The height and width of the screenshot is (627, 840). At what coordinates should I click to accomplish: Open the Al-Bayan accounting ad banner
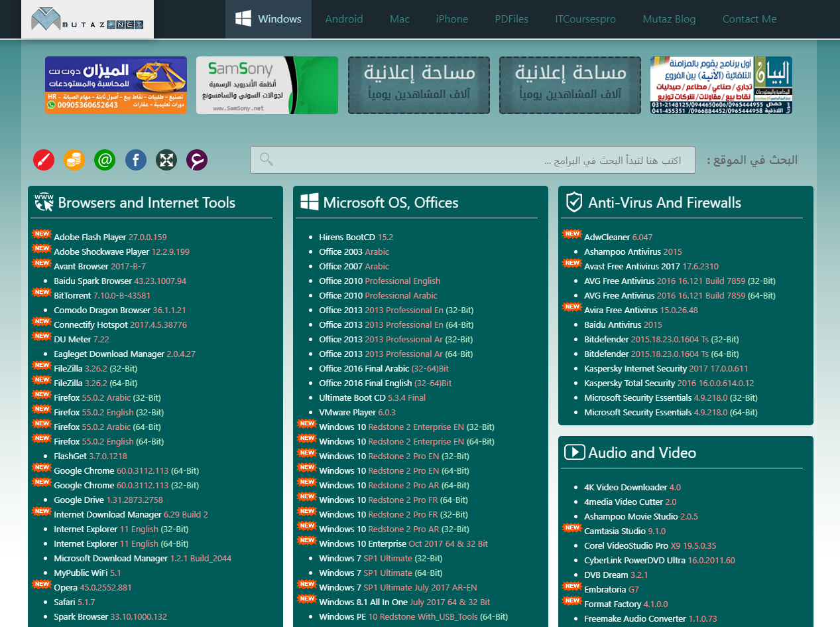point(721,86)
